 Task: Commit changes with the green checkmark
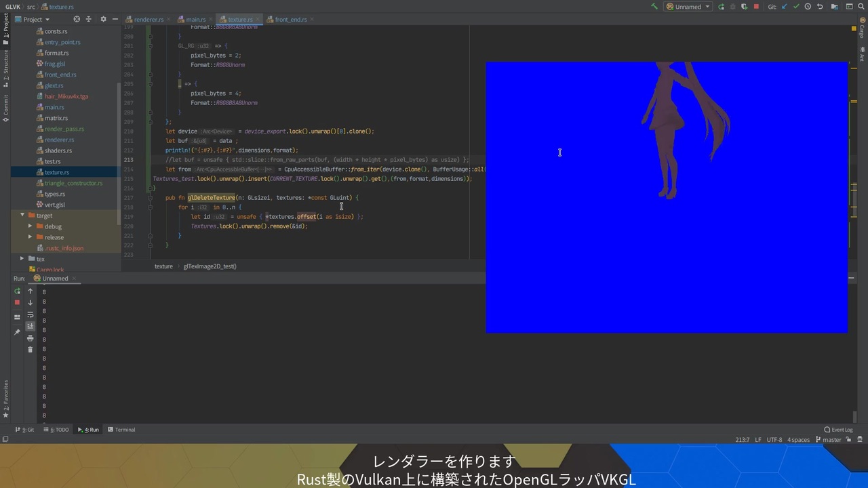click(x=796, y=7)
